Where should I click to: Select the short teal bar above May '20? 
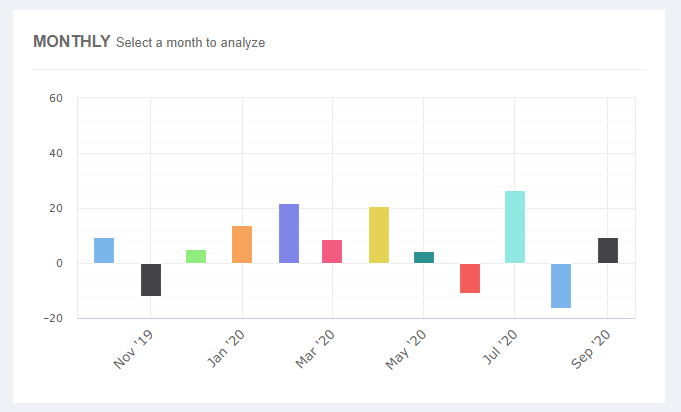point(424,258)
